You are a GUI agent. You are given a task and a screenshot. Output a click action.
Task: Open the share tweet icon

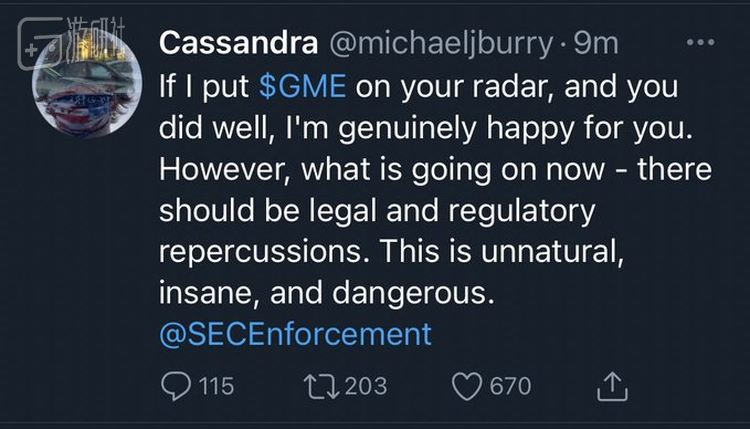pos(612,384)
